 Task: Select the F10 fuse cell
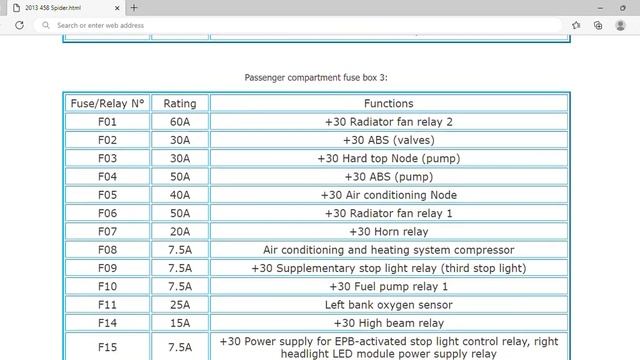(x=107, y=287)
